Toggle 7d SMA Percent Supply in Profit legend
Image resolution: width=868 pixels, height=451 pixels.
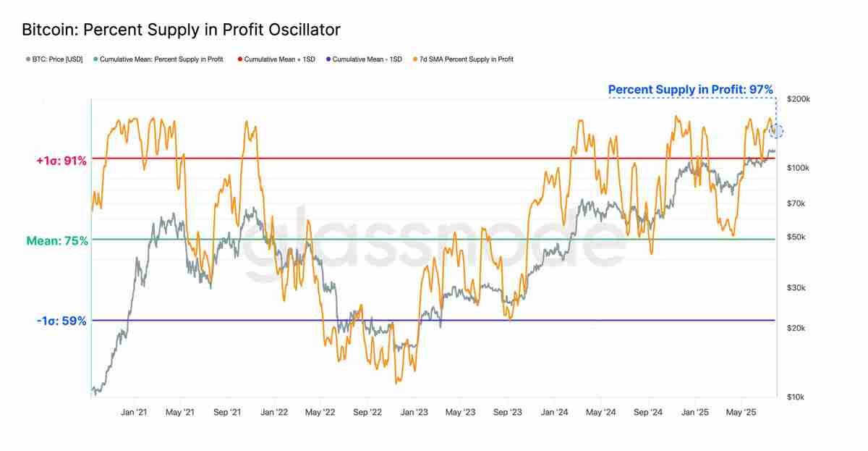click(462, 59)
